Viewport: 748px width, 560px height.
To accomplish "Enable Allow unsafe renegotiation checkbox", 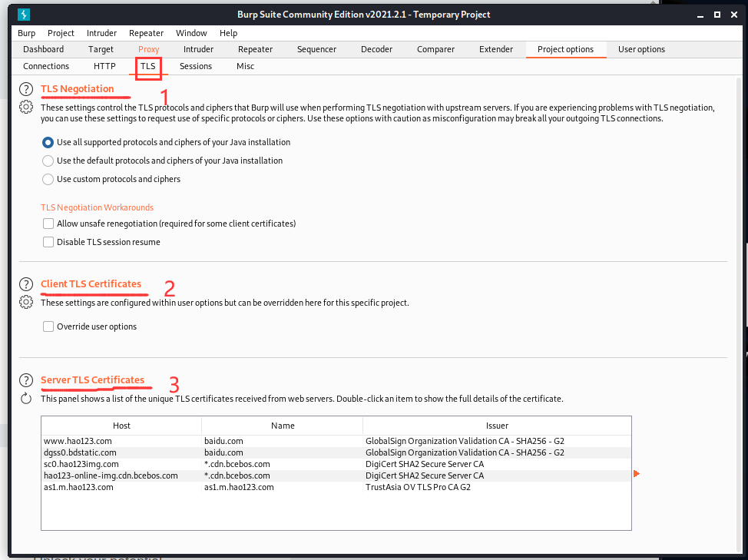I will 48,224.
